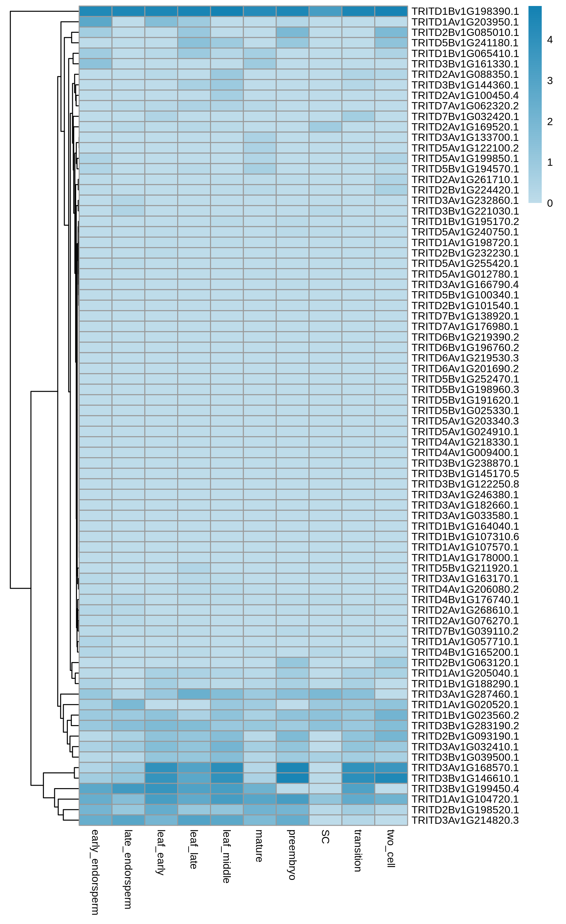
Task: Select the two_cell column label
Action: point(391,848)
